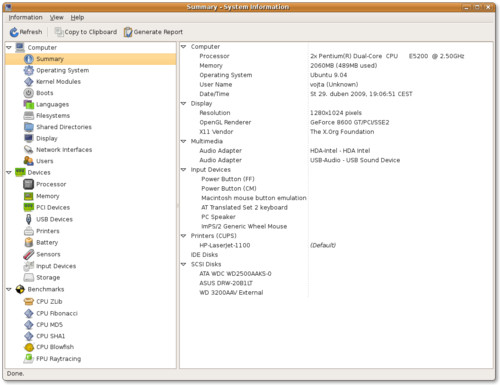Open the FPU Raytracing benchmark icon
Image resolution: width=500 pixels, height=385 pixels.
tap(29, 359)
